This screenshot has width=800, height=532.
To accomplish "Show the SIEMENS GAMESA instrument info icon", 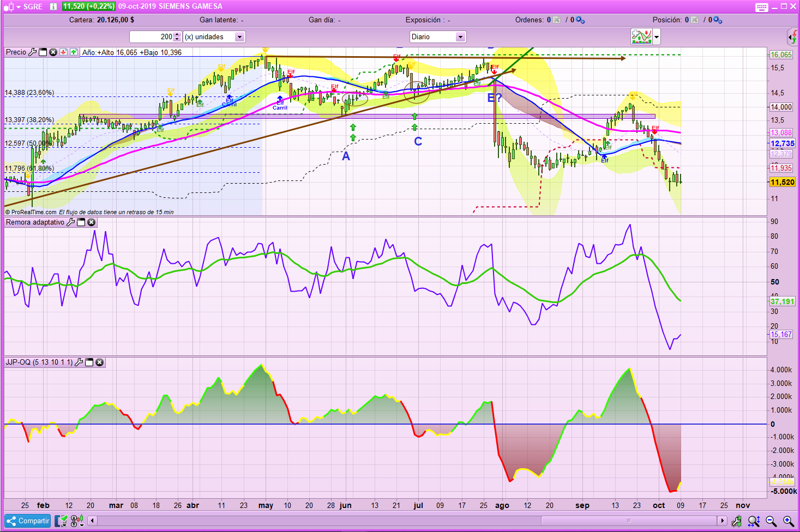I will tap(53, 7).
